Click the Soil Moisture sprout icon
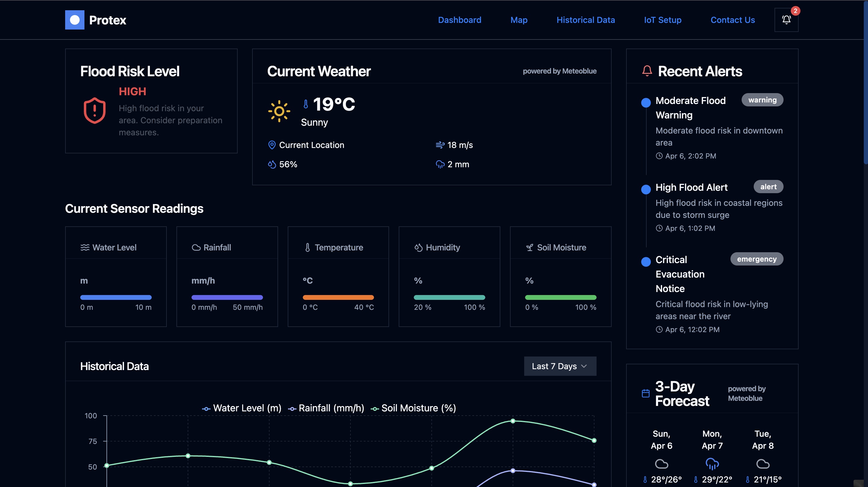Viewport: 868px width, 487px height. (x=529, y=247)
